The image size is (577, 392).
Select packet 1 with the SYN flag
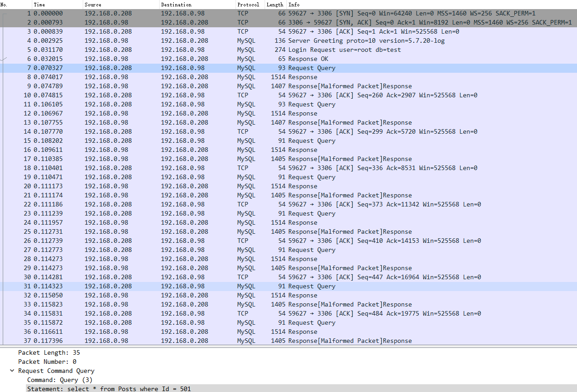[x=288, y=13]
